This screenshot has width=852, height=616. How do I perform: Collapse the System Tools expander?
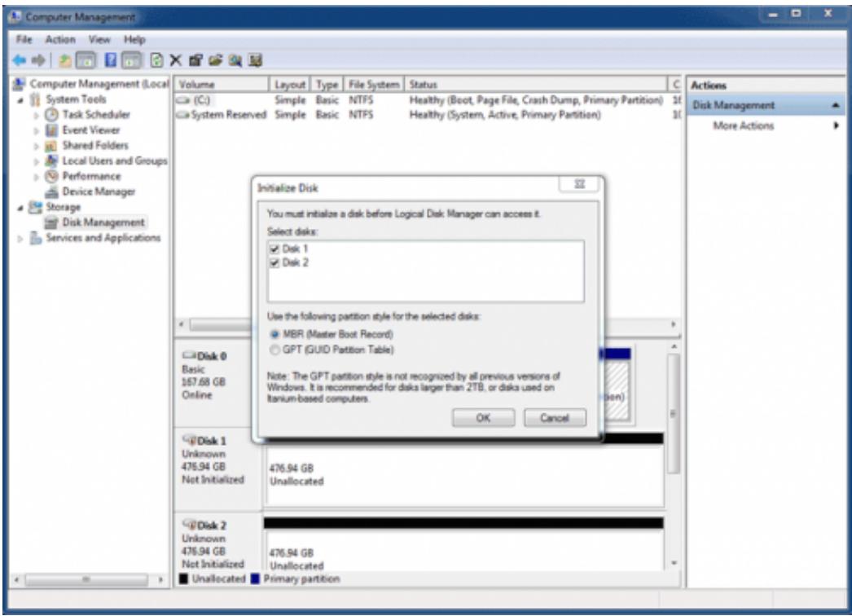[20, 100]
